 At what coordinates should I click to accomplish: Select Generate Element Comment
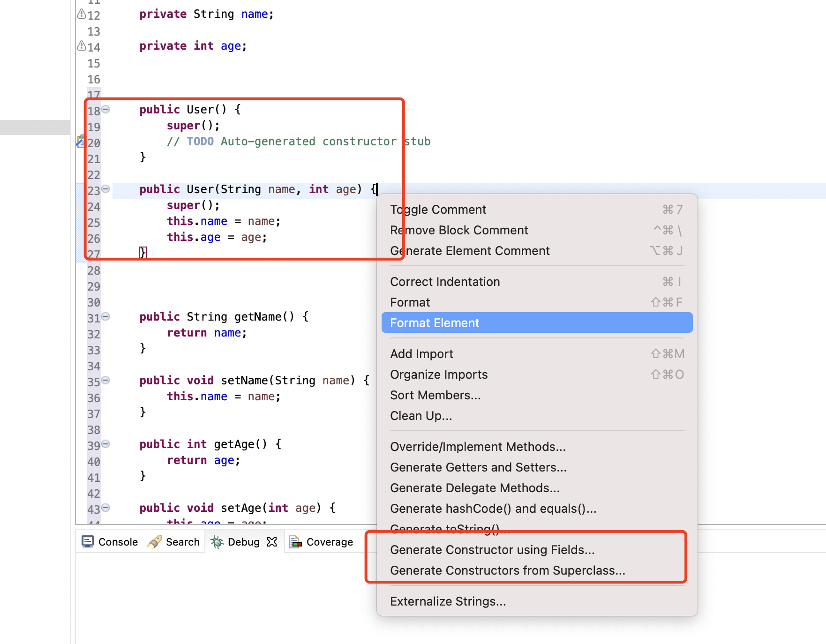537,251
